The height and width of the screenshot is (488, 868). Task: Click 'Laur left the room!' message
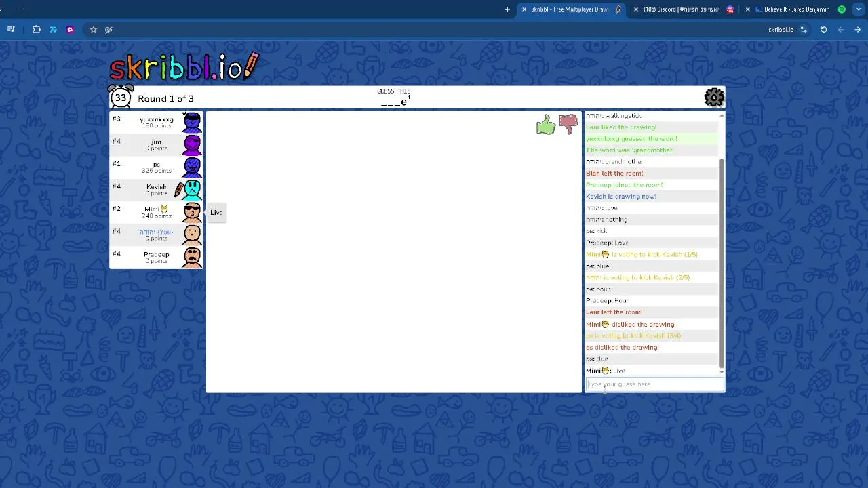(x=614, y=312)
